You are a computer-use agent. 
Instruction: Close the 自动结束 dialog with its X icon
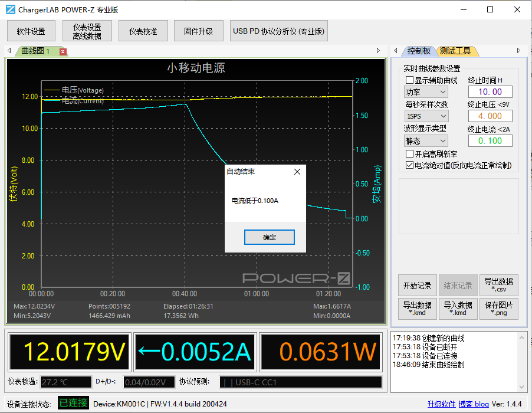(297, 172)
